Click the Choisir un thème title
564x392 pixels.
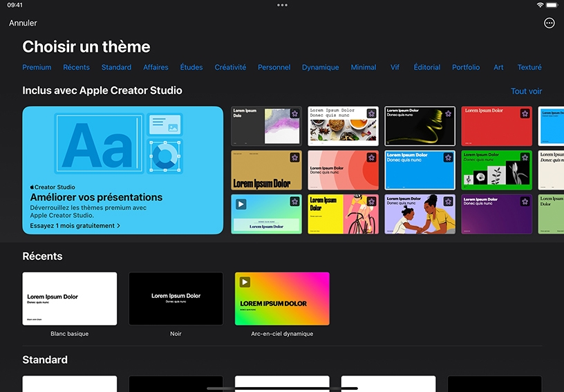click(x=86, y=46)
